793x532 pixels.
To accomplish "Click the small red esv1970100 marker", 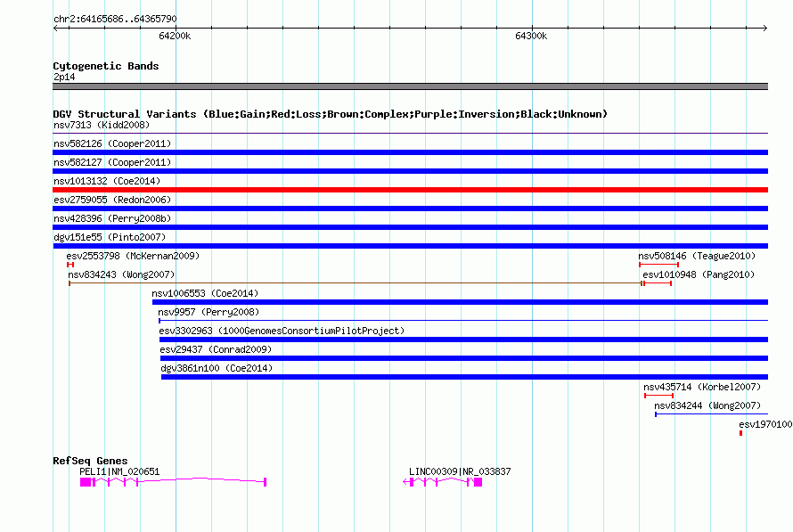I will click(x=741, y=433).
